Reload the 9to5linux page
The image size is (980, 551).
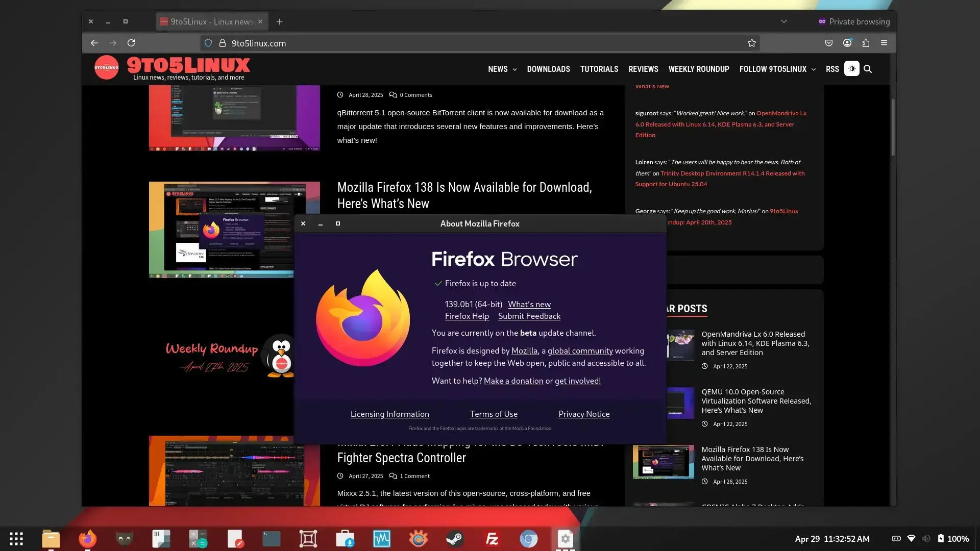pyautogui.click(x=131, y=43)
